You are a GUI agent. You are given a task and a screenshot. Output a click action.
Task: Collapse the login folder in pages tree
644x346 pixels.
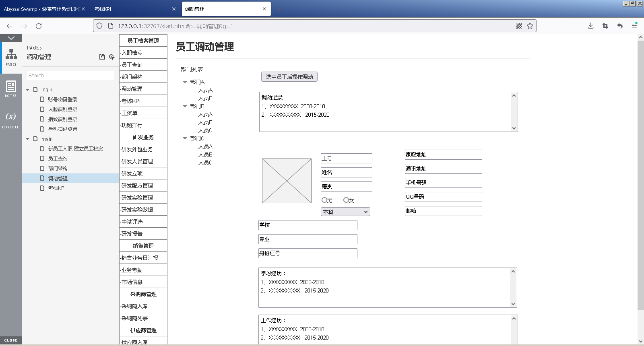(x=28, y=90)
